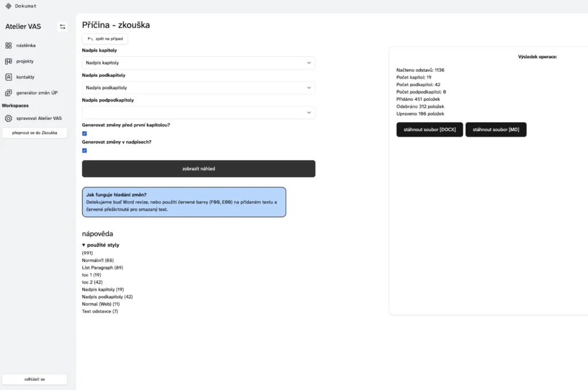
Task: Click stáhnout soubor [MD] button
Action: click(x=496, y=130)
